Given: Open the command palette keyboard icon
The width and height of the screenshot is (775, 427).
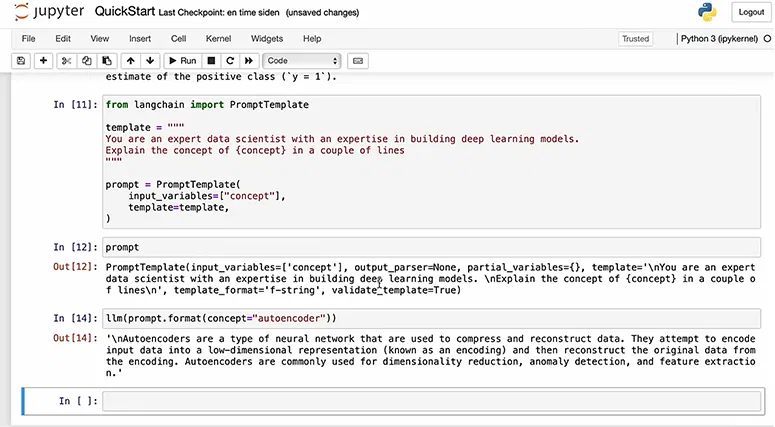Looking at the screenshot, I should coord(358,61).
